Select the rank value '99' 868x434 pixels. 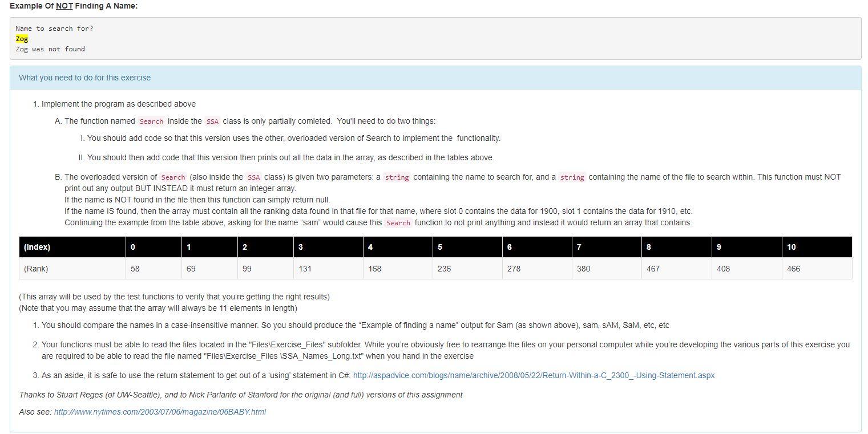click(x=247, y=269)
